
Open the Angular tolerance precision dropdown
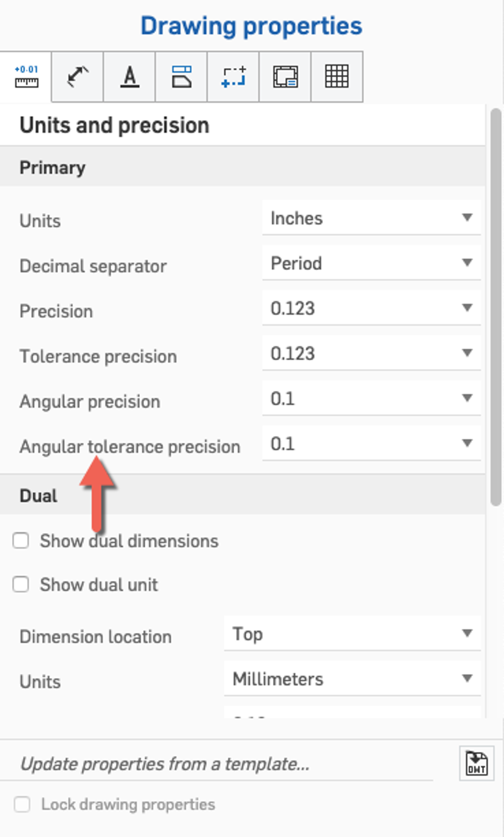(x=371, y=443)
